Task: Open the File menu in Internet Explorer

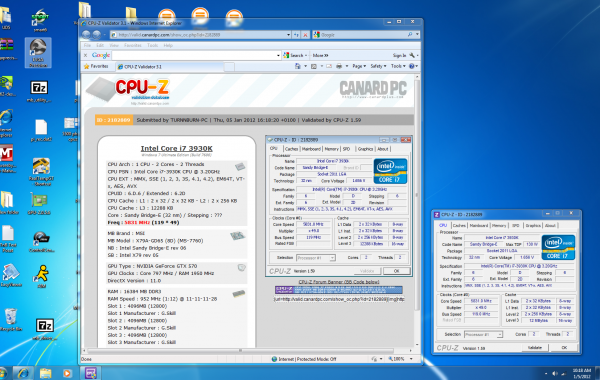Action: click(87, 45)
